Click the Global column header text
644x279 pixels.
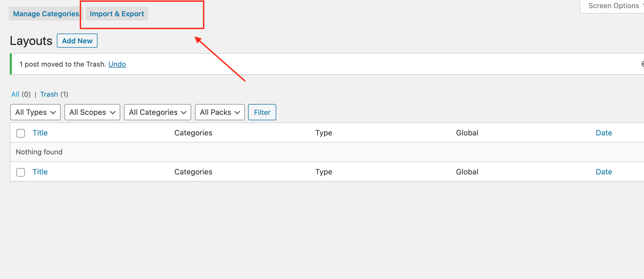click(x=467, y=133)
